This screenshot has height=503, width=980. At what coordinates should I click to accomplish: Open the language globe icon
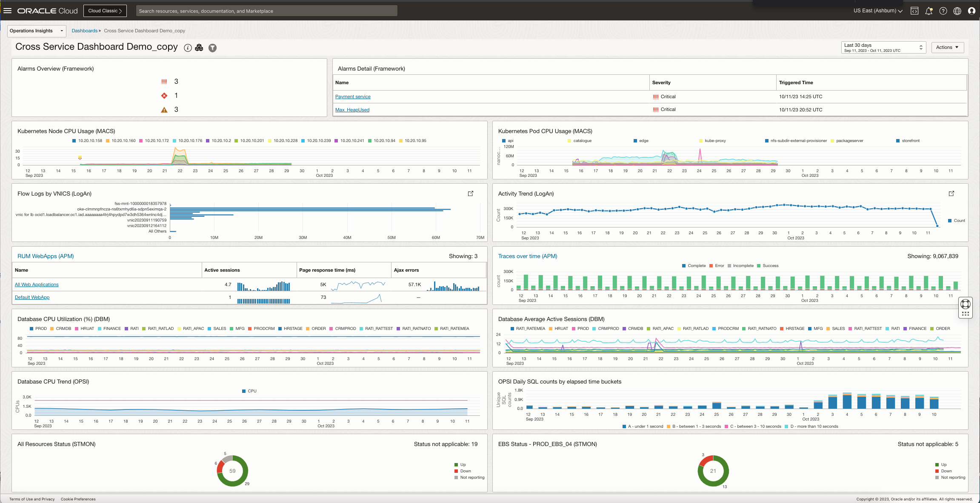click(x=957, y=11)
